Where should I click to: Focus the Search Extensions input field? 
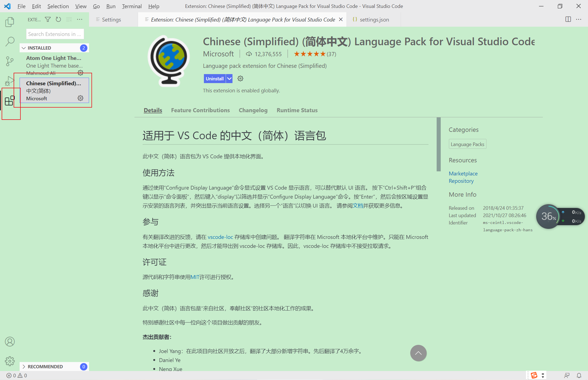click(55, 34)
